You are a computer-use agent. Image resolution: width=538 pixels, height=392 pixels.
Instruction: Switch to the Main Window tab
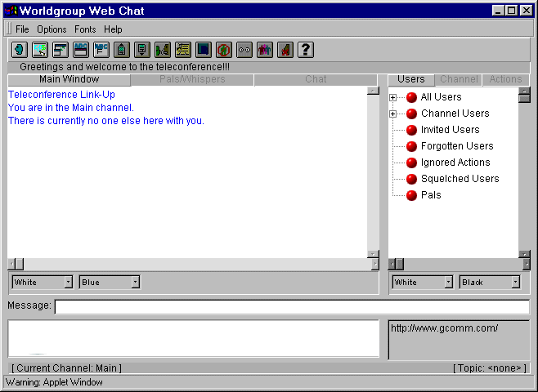69,80
